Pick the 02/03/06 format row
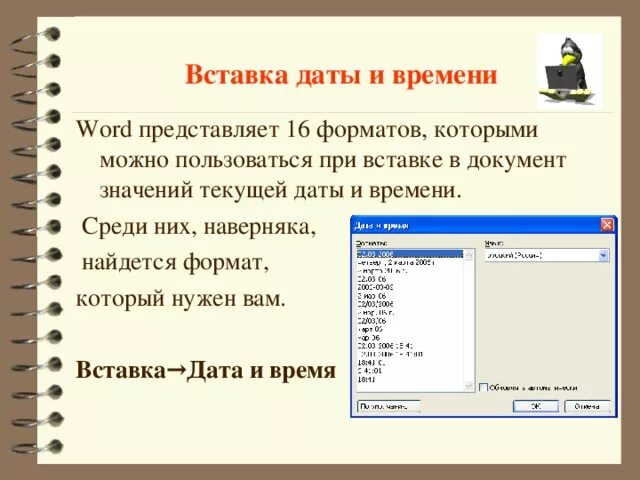Image resolution: width=640 pixels, height=480 pixels. pyautogui.click(x=410, y=321)
